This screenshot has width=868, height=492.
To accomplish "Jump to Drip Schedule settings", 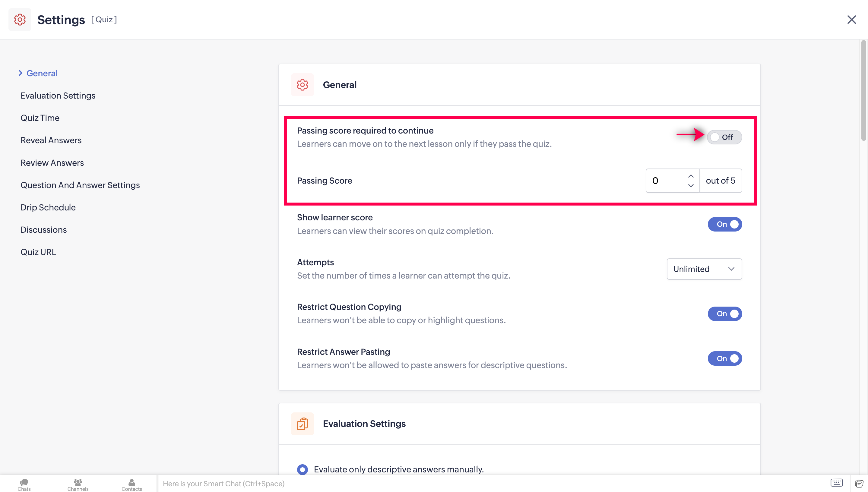I will [x=48, y=207].
